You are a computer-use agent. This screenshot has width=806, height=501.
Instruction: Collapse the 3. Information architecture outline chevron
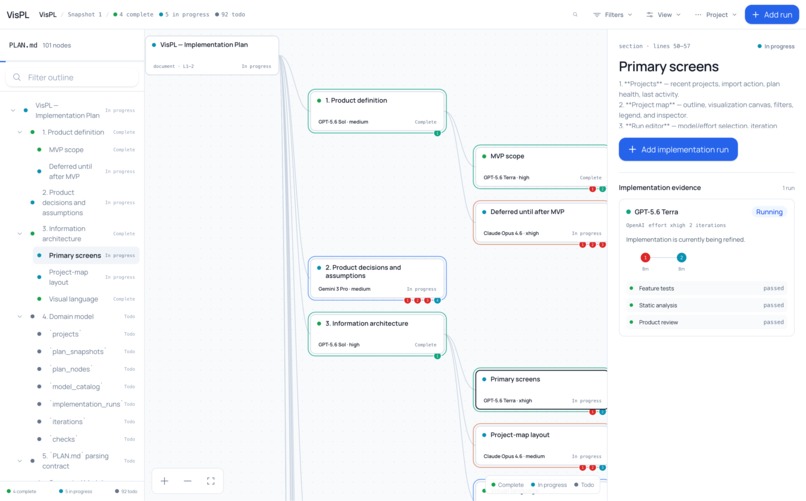tap(20, 234)
